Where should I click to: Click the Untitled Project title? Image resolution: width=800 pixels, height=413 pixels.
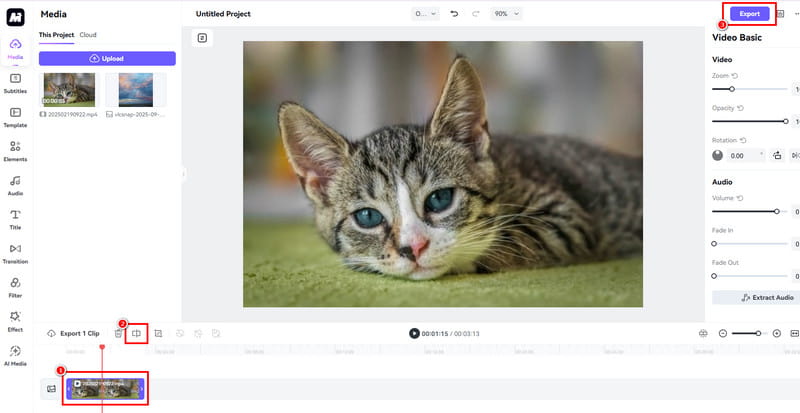pos(223,14)
